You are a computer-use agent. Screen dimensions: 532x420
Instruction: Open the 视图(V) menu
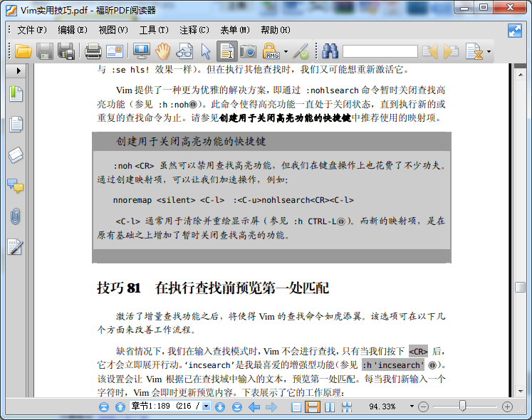click(113, 30)
